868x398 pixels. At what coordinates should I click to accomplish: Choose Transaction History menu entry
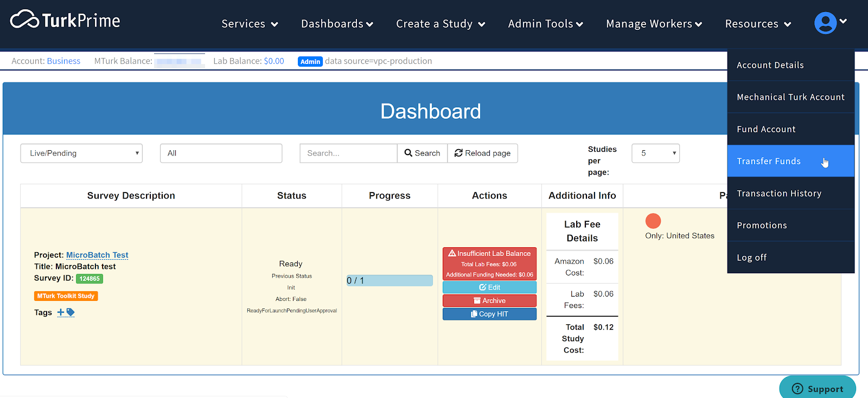point(779,194)
